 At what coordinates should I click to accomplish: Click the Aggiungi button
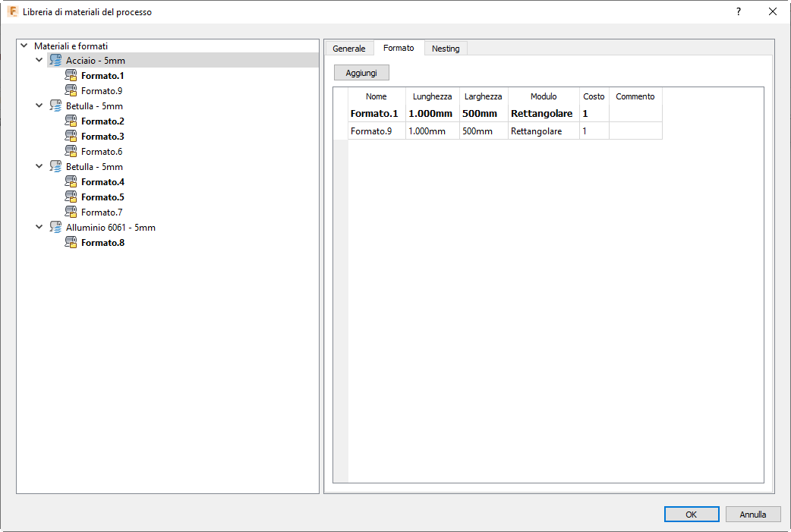click(x=361, y=73)
